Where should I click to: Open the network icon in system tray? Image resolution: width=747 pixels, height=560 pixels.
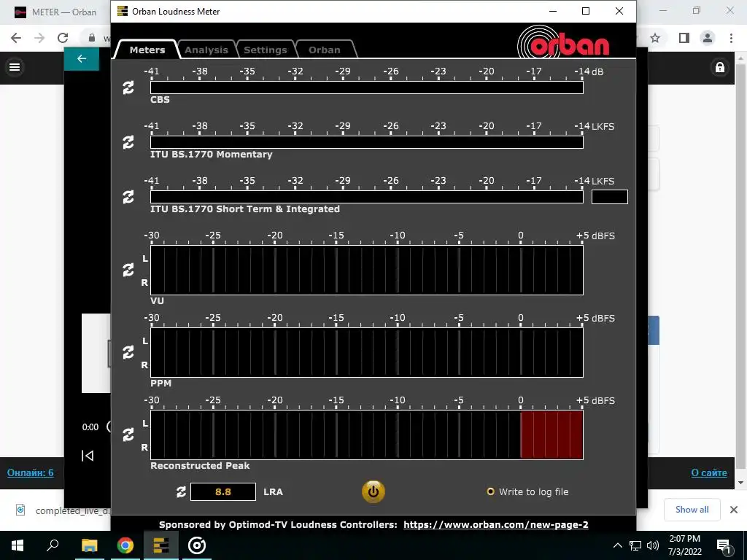[x=635, y=545]
